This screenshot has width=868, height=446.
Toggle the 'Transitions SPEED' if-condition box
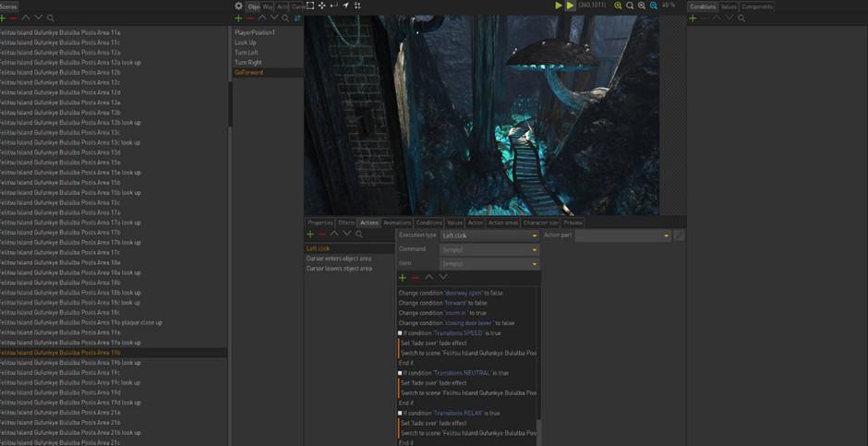click(400, 333)
